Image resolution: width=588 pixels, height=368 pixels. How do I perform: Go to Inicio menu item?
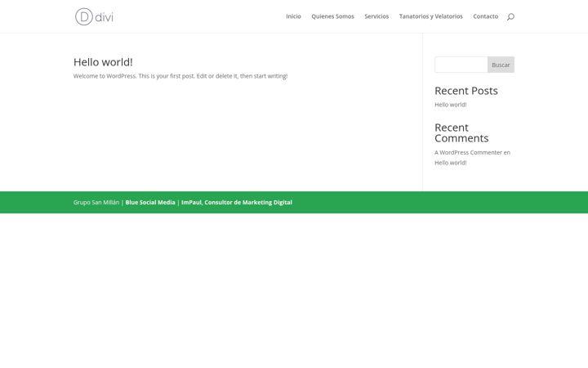pos(293,16)
